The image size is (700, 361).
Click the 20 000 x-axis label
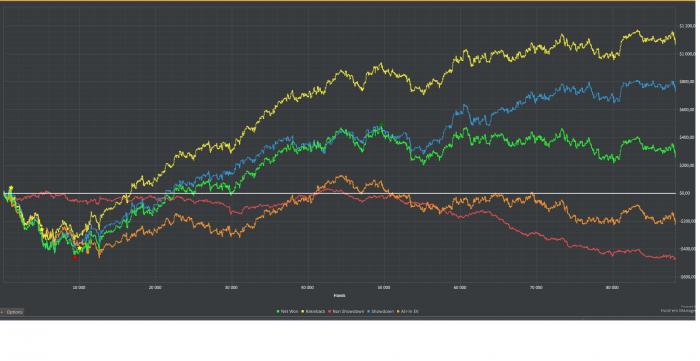[155, 287]
